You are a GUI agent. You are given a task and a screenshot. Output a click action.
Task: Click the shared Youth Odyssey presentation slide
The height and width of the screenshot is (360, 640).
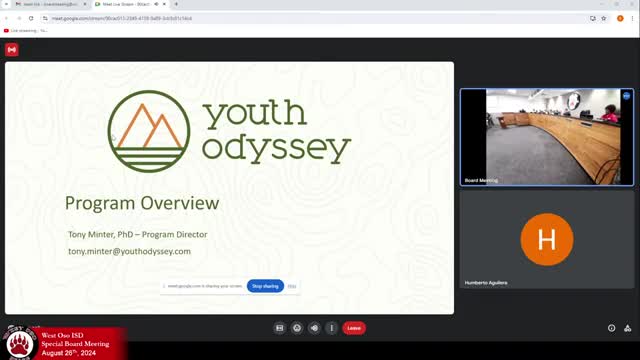point(229,188)
